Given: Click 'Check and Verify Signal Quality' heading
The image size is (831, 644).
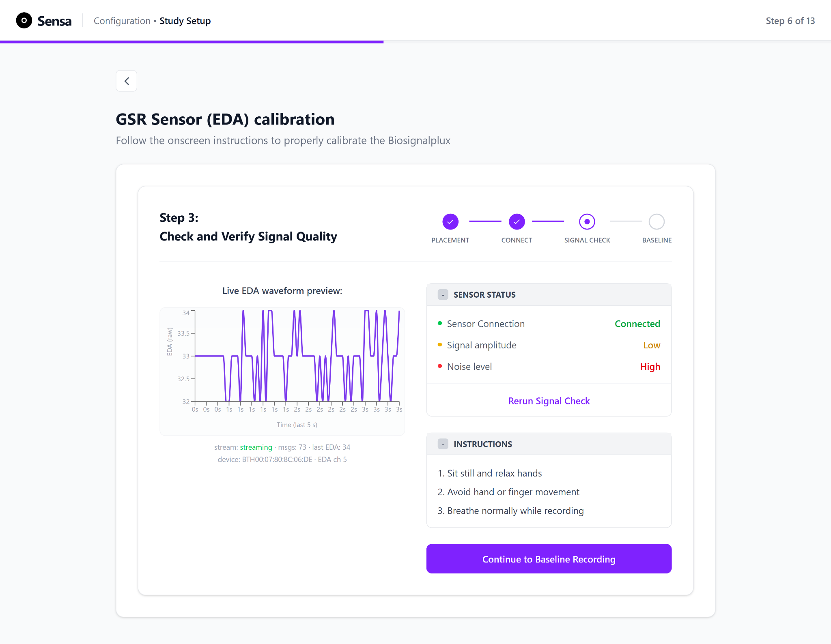Looking at the screenshot, I should (x=248, y=236).
